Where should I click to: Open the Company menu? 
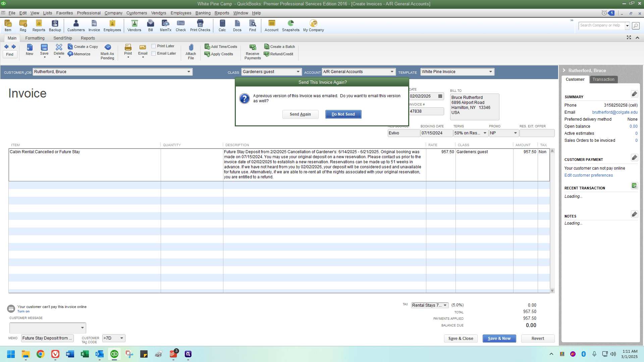pyautogui.click(x=113, y=13)
